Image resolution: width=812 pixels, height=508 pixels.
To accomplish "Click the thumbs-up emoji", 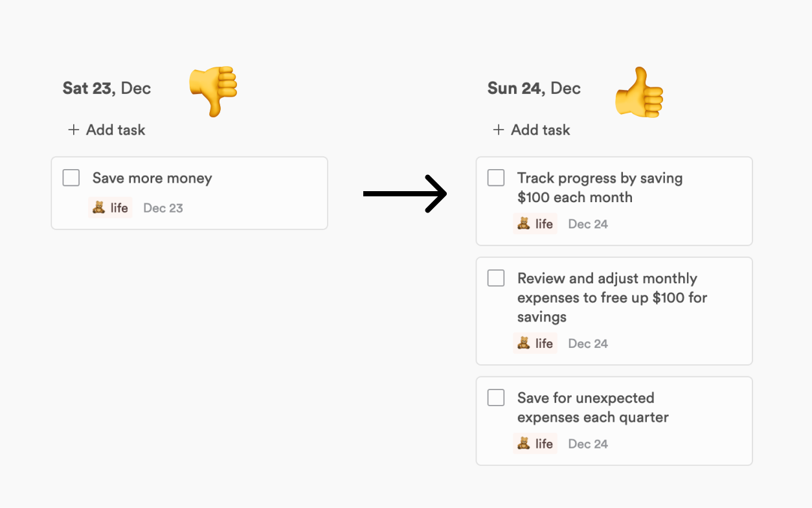I will 638,92.
